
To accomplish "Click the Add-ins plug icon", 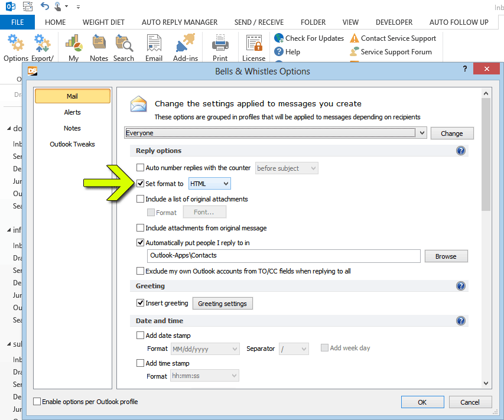I will coord(186,43).
